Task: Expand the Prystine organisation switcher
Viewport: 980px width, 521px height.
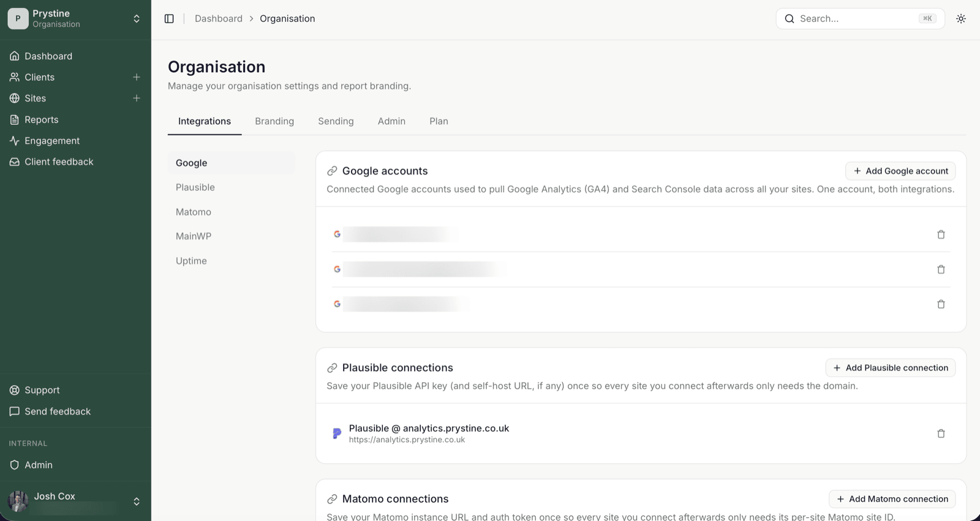Action: point(137,19)
